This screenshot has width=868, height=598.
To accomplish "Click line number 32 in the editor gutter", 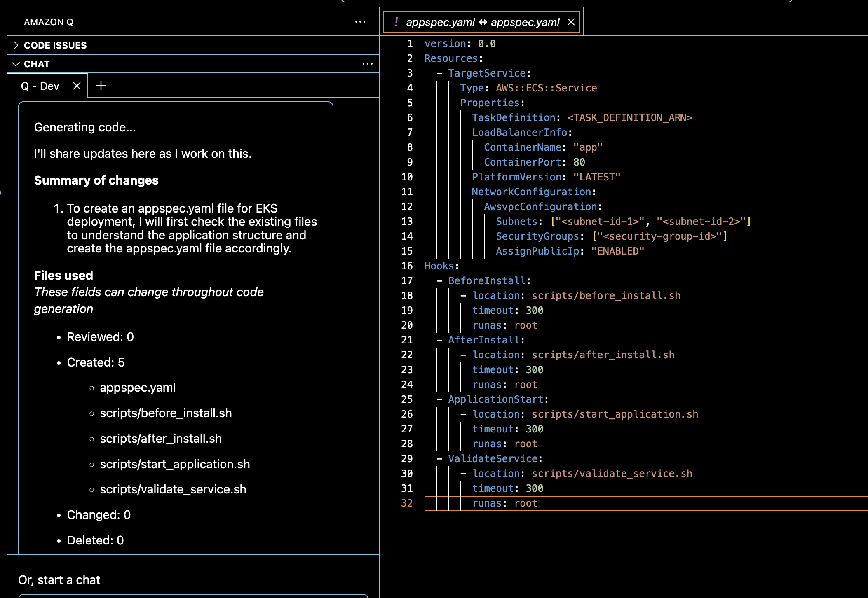I will point(407,503).
